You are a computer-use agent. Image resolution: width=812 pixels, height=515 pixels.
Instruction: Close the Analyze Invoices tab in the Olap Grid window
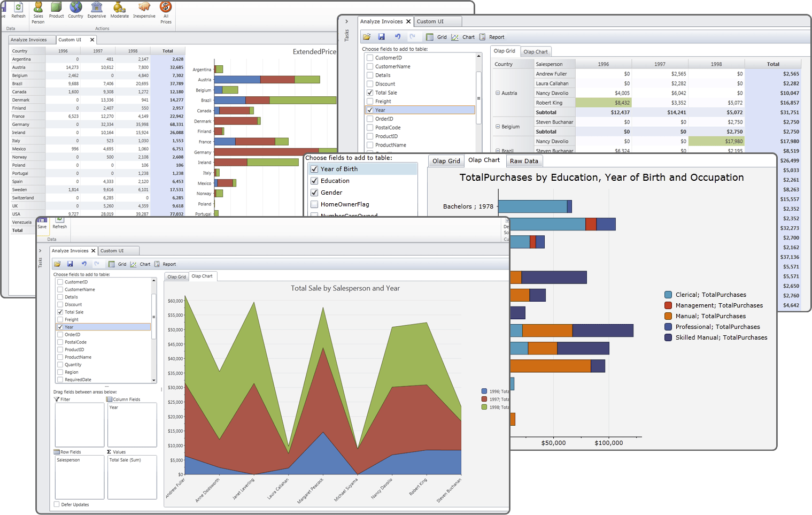(x=408, y=21)
